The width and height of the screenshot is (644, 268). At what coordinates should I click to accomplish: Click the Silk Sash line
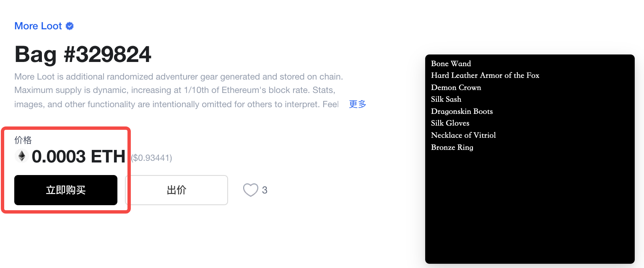pyautogui.click(x=446, y=99)
